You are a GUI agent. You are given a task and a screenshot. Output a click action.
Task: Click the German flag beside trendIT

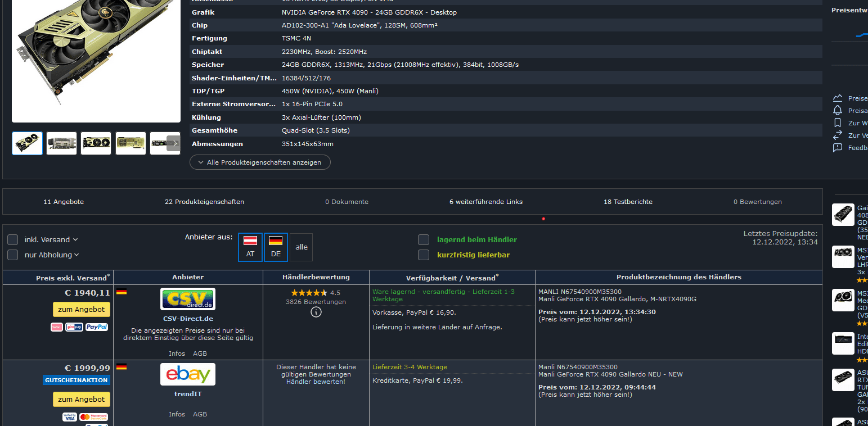coord(122,367)
